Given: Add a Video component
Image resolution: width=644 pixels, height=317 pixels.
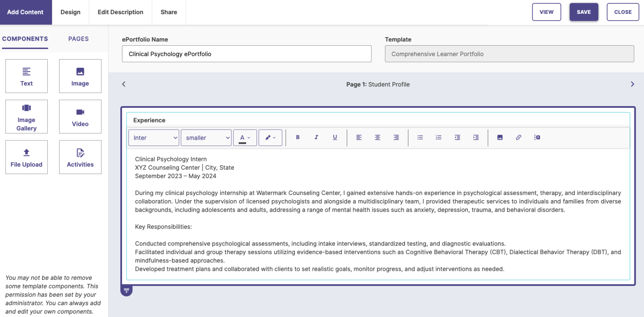Looking at the screenshot, I should [x=80, y=117].
